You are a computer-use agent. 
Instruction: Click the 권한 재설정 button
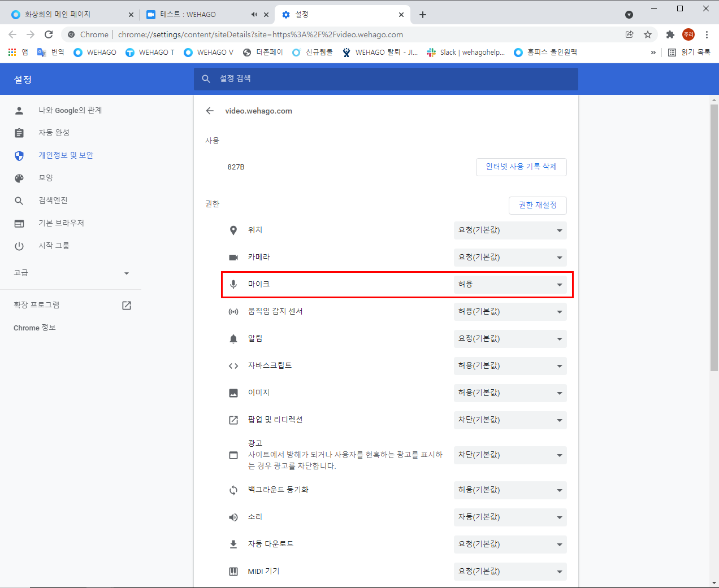tap(538, 205)
